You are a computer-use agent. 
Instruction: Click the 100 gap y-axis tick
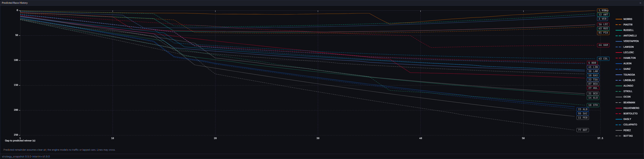click(16, 60)
